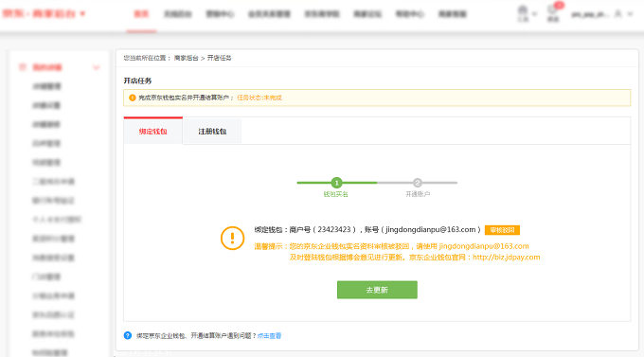Collapse the red sidebar section chevron
644x357 pixels.
pyautogui.click(x=96, y=67)
